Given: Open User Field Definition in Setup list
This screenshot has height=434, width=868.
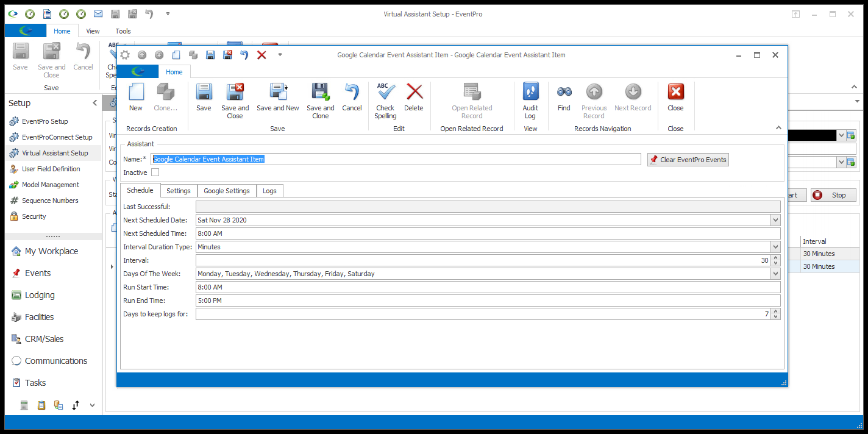Looking at the screenshot, I should [x=51, y=169].
